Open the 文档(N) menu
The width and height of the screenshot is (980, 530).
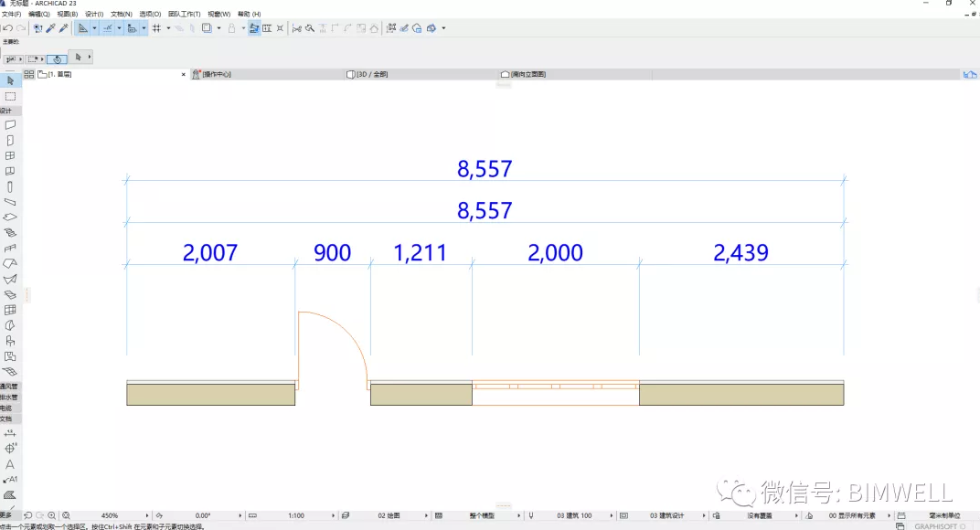(122, 14)
